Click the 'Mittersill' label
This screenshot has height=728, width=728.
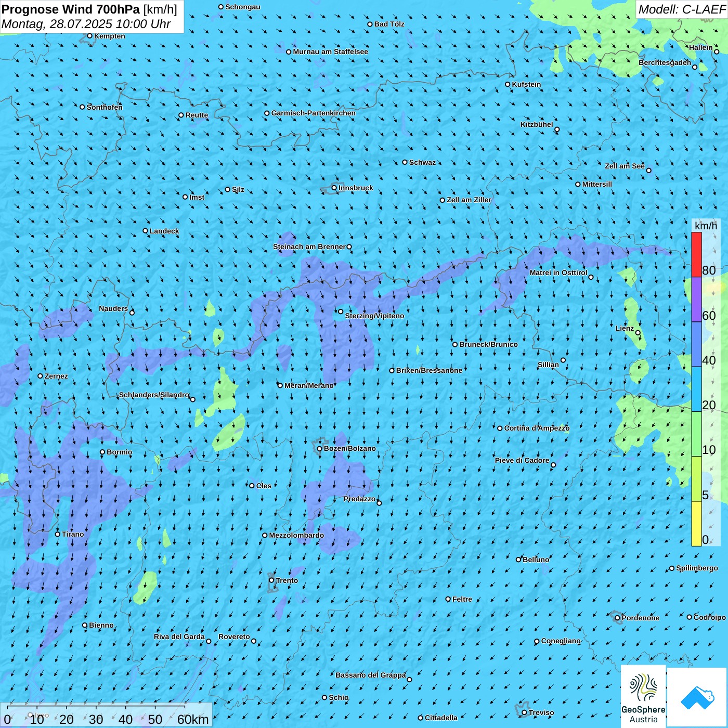click(597, 184)
